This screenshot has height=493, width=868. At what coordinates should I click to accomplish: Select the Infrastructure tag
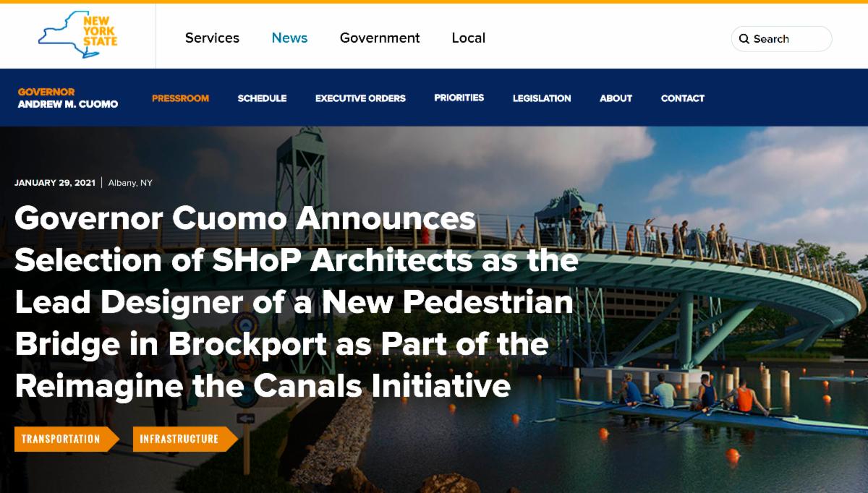click(x=185, y=439)
